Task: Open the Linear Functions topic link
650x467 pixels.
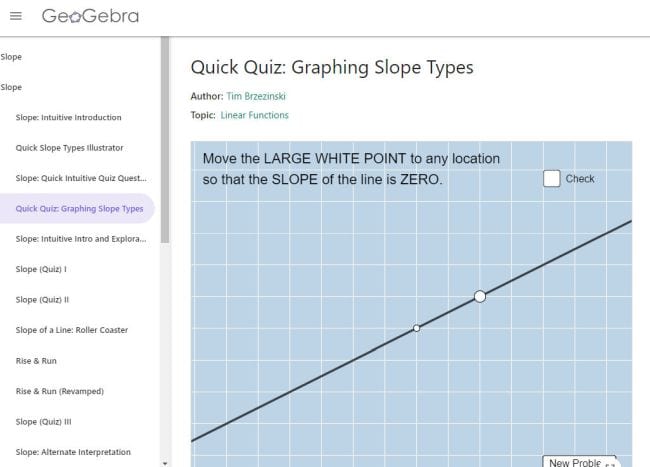Action: (x=254, y=115)
